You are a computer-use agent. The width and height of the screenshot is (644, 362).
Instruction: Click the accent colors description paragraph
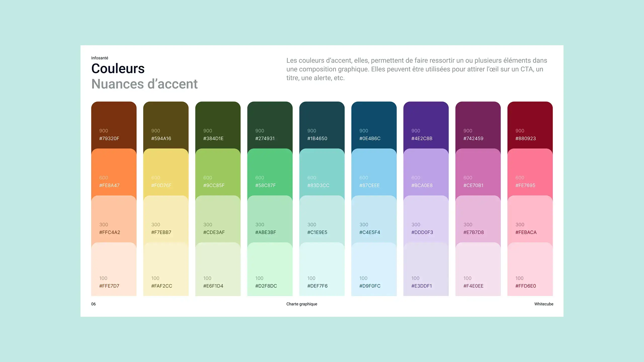coord(417,69)
